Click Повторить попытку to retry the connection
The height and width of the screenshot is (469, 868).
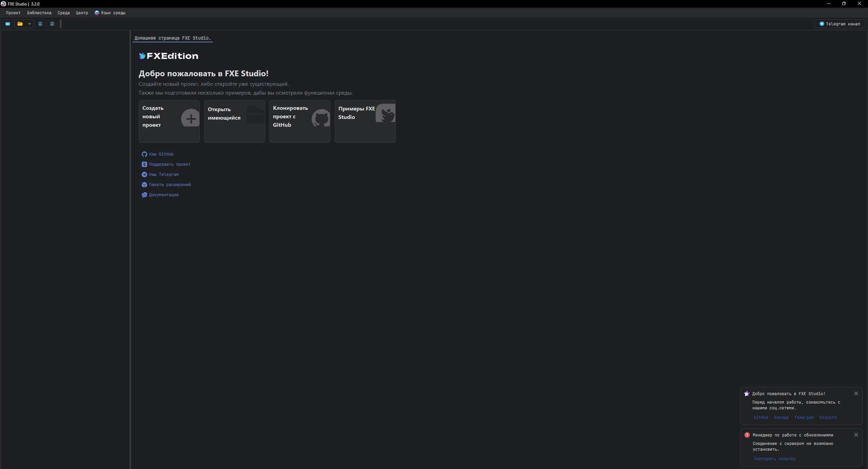[774, 459]
